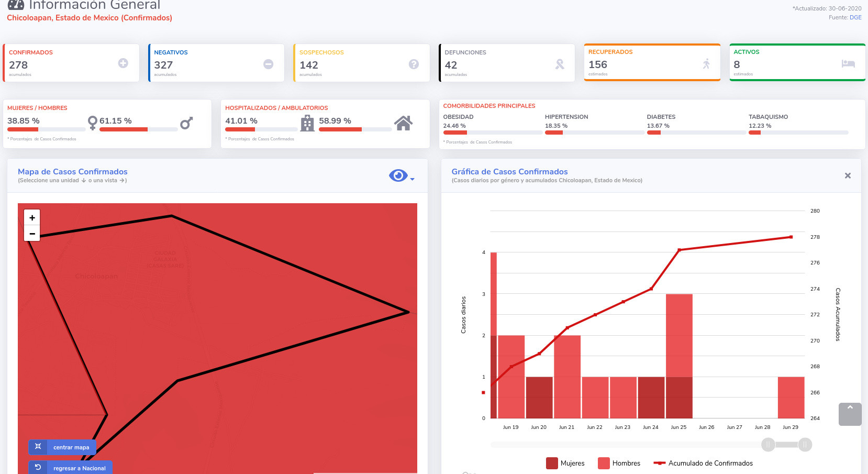Click the minus icon in Negativos card
The image size is (868, 474).
268,64
